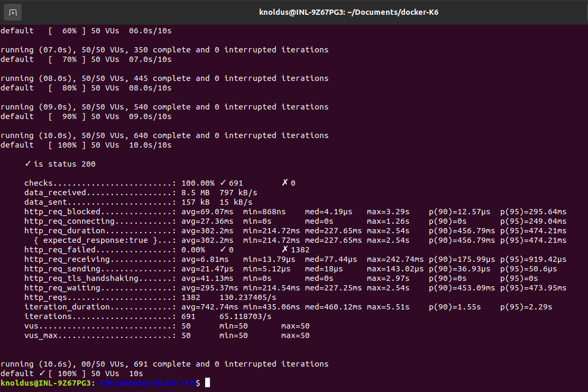Click the 'running (10.6s)' final progress line
The image size is (588, 392).
(x=164, y=364)
